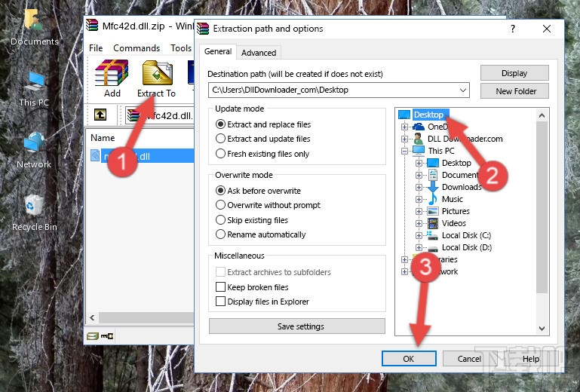Confirm extraction with OK button
Screen dimensions: 580x392
click(x=409, y=359)
